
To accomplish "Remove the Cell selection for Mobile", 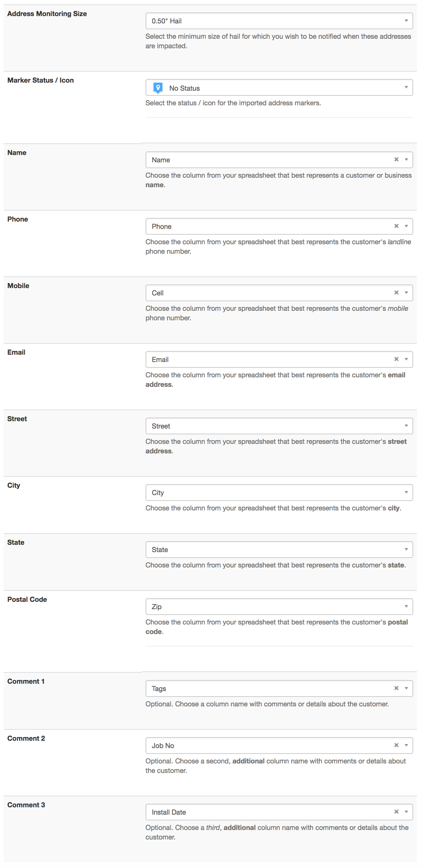I will (396, 293).
